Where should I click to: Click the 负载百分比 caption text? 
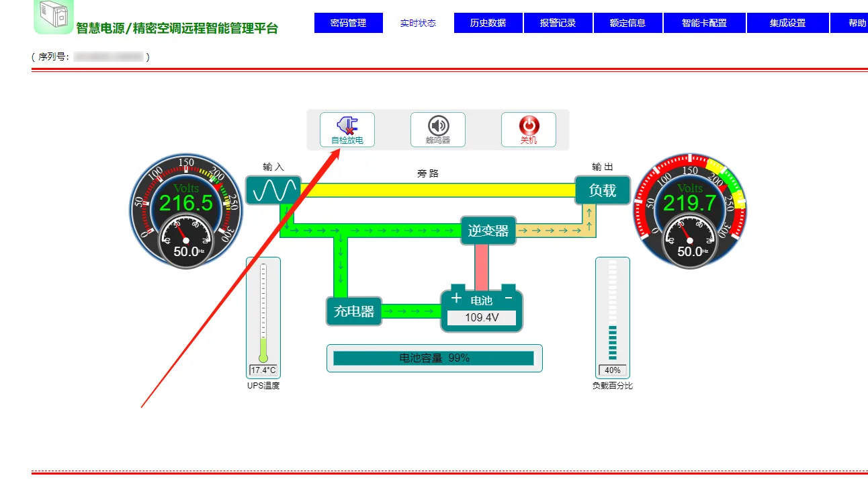pos(613,386)
